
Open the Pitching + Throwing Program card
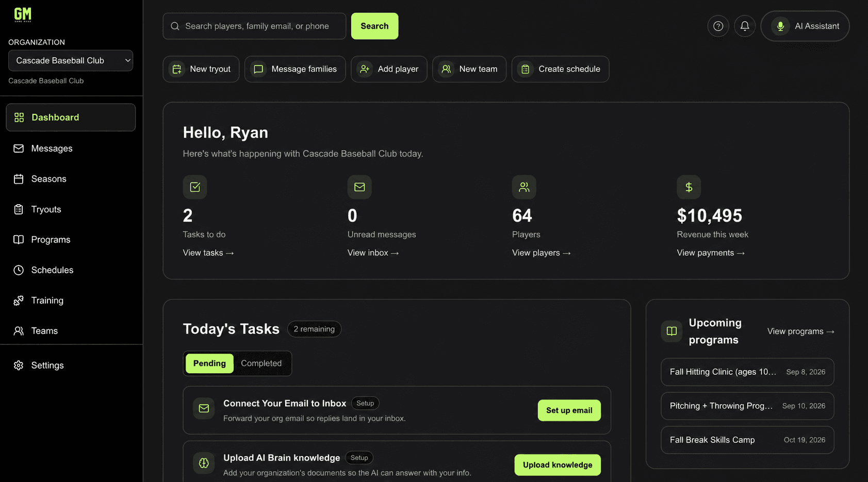pyautogui.click(x=747, y=406)
